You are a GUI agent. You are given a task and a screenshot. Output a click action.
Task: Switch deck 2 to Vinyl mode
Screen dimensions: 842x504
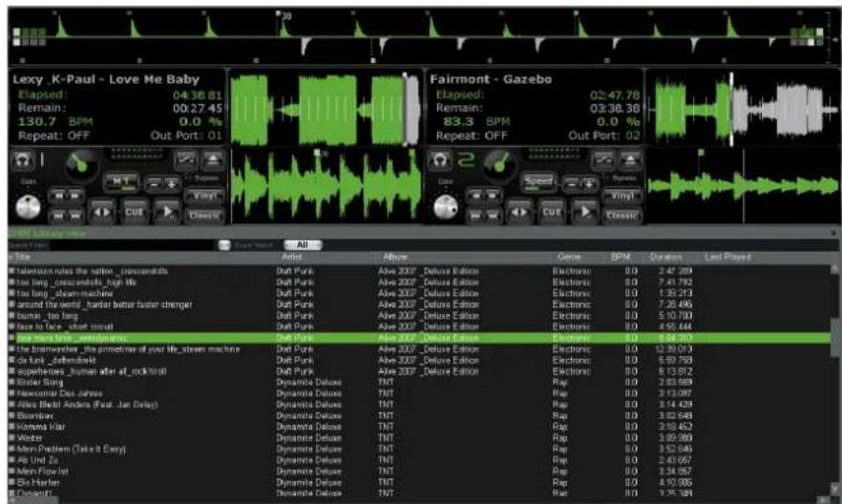pos(621,196)
